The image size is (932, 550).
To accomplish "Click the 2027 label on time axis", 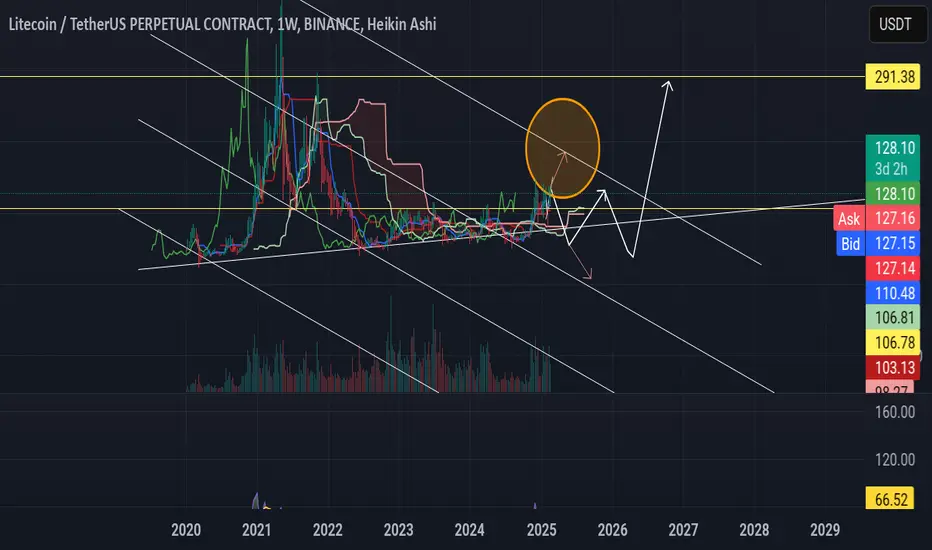I will 683,530.
